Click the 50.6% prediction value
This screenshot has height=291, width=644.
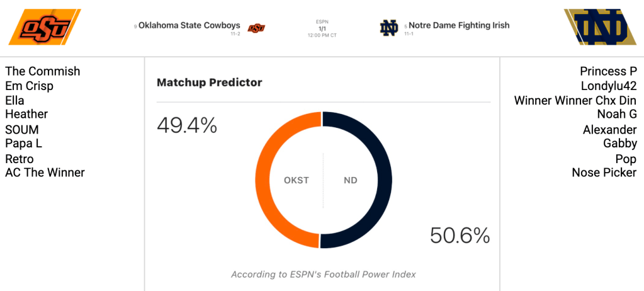point(460,235)
